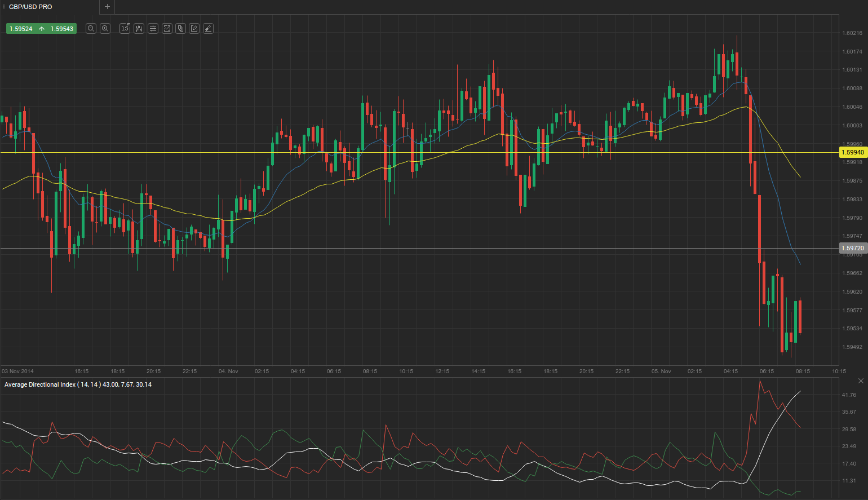Select the drawing edit pencil tool
The image size is (868, 500).
click(194, 29)
